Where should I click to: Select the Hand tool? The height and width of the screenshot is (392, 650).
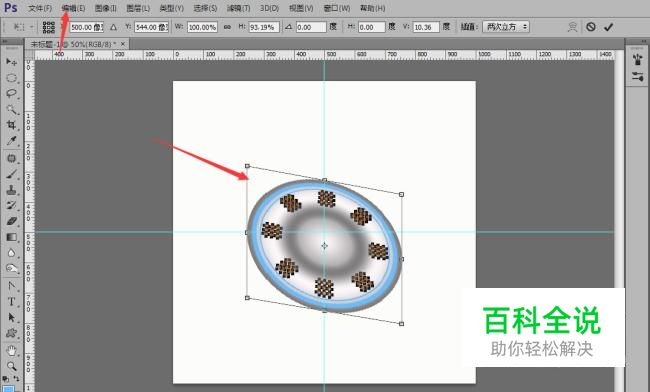[11, 351]
